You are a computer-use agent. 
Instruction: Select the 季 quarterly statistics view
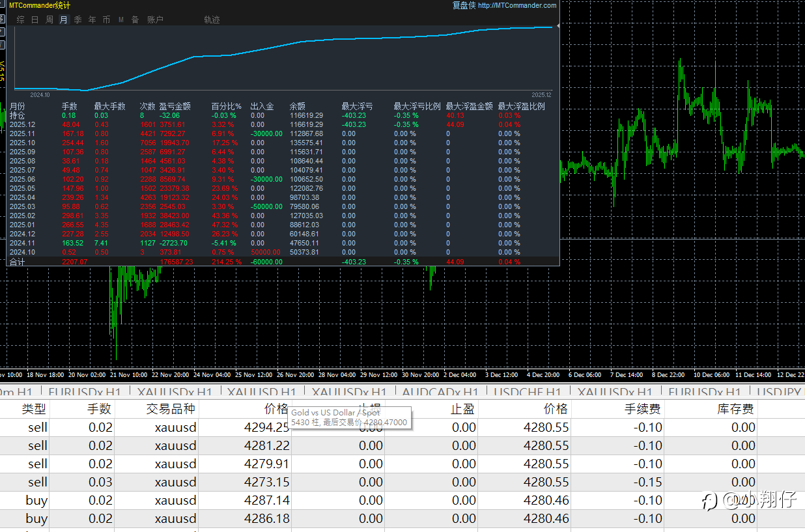[78, 20]
